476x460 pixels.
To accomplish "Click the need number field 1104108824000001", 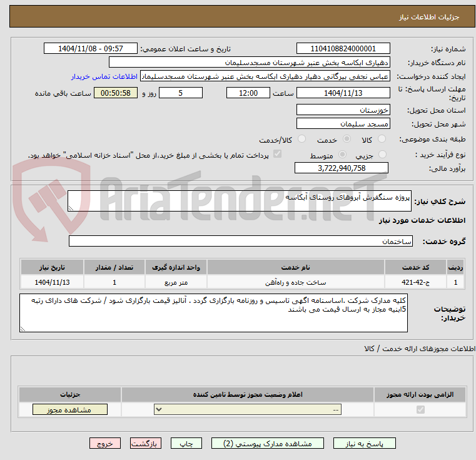I will coord(343,49).
